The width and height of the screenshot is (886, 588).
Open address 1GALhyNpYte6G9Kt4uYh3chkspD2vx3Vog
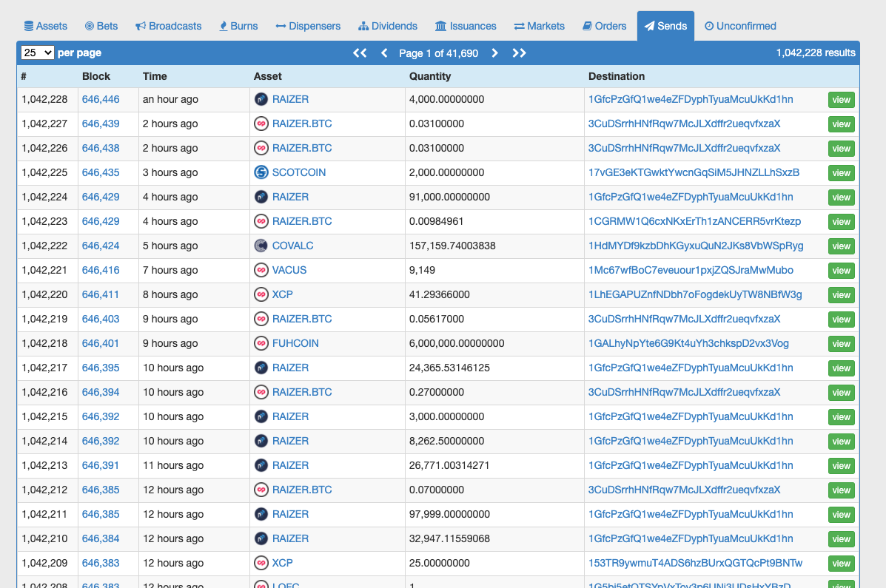[688, 343]
